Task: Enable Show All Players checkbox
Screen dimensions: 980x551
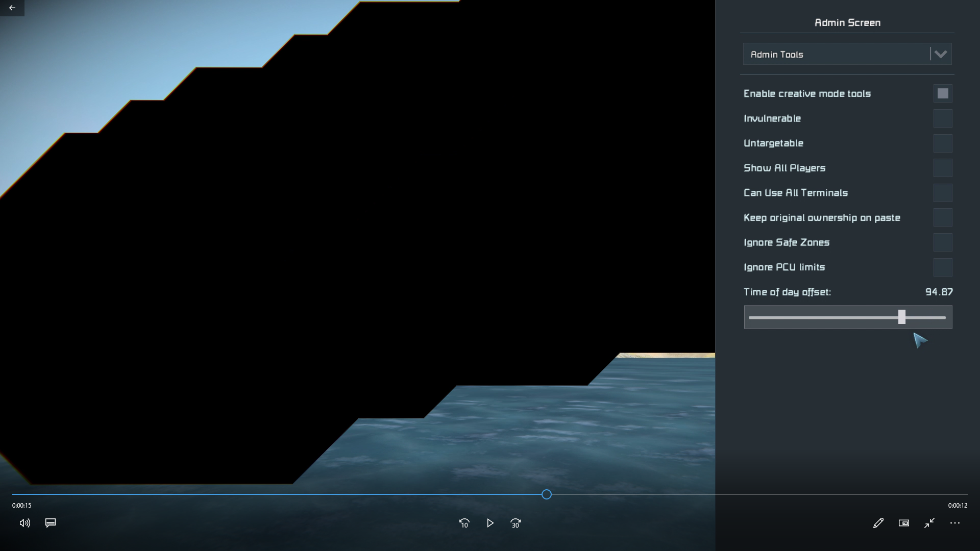Action: pos(943,168)
